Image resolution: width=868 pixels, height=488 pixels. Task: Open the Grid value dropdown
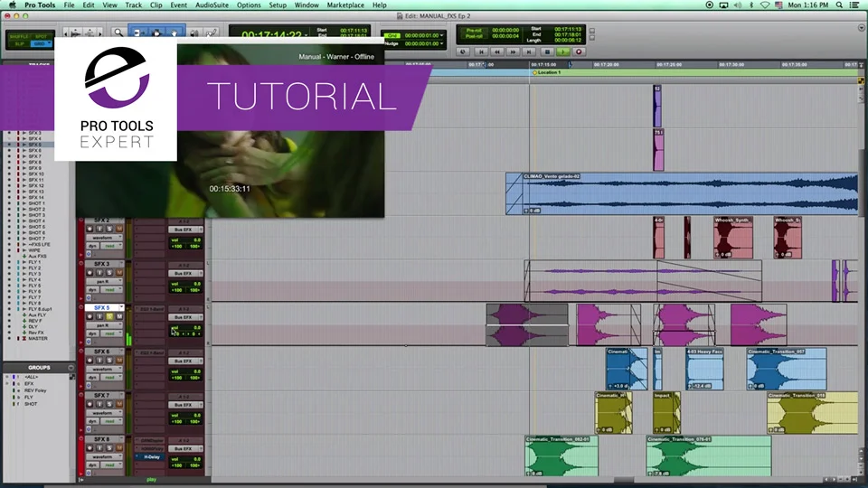tap(441, 35)
